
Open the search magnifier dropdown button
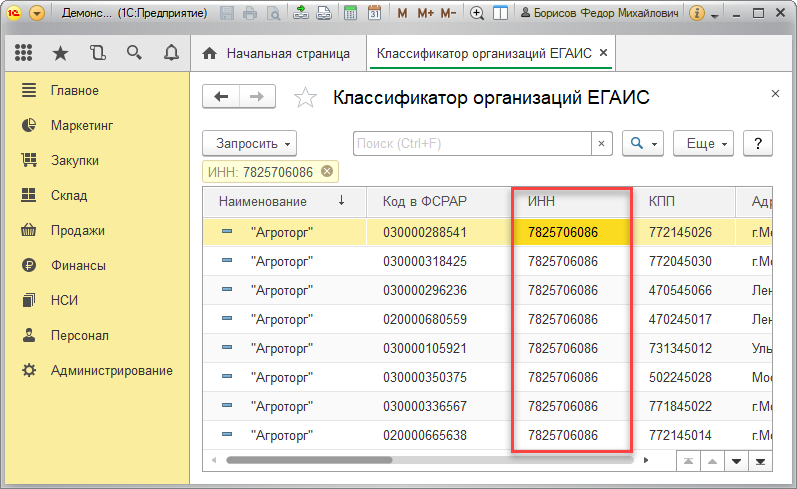(x=643, y=144)
